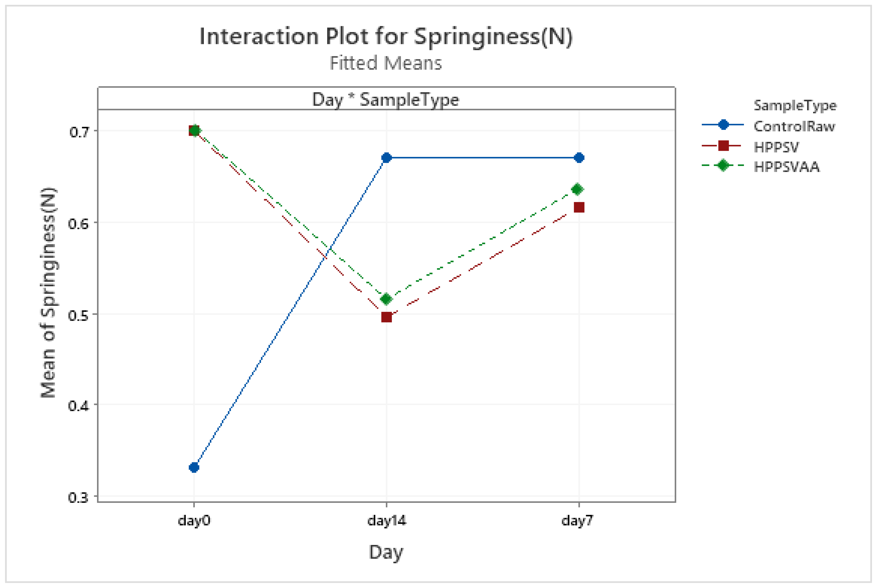The width and height of the screenshot is (878, 588).
Task: Click the SampleType legend title
Action: click(x=795, y=106)
